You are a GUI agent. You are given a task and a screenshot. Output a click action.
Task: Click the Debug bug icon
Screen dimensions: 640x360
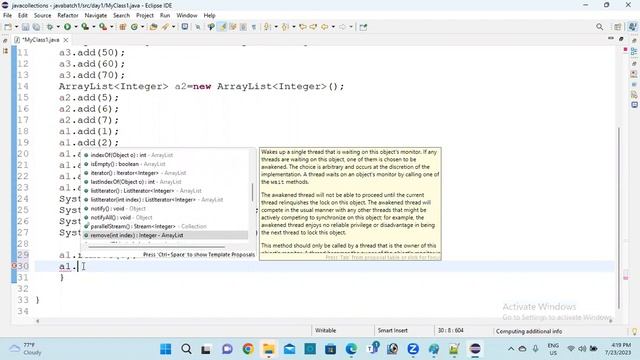(50, 27)
